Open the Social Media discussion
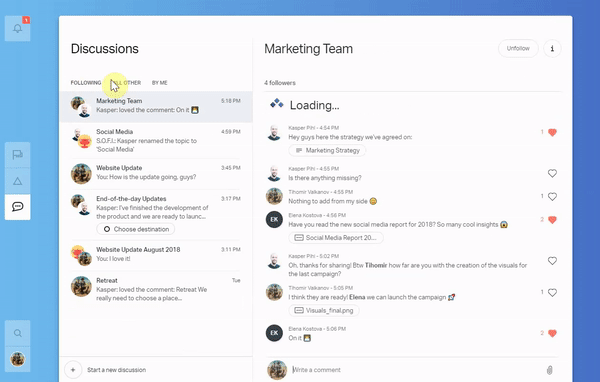 point(156,140)
